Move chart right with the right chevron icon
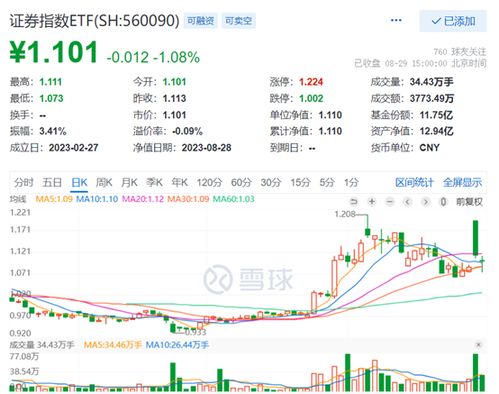The width and height of the screenshot is (499, 394). pos(426,202)
